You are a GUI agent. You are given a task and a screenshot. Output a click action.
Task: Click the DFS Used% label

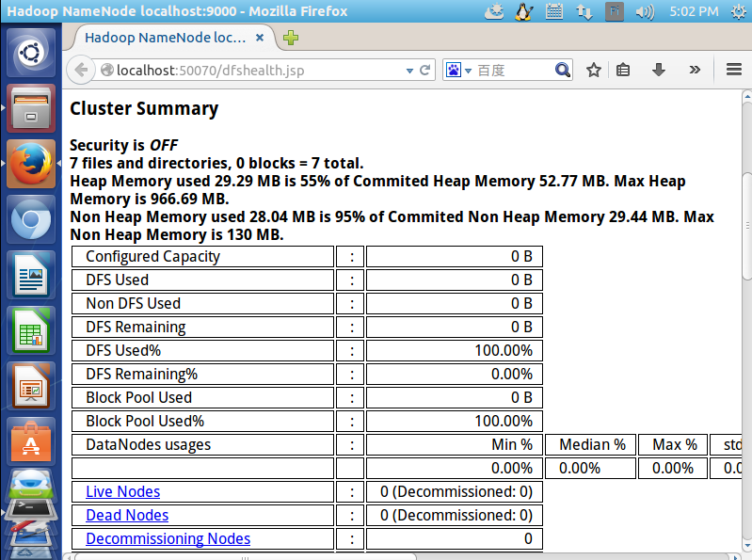click(x=123, y=350)
